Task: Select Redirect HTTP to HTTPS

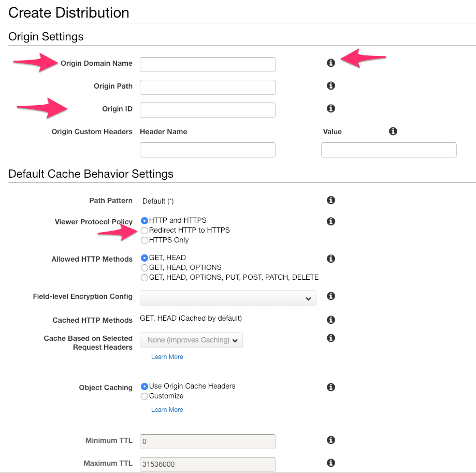Action: [x=144, y=230]
